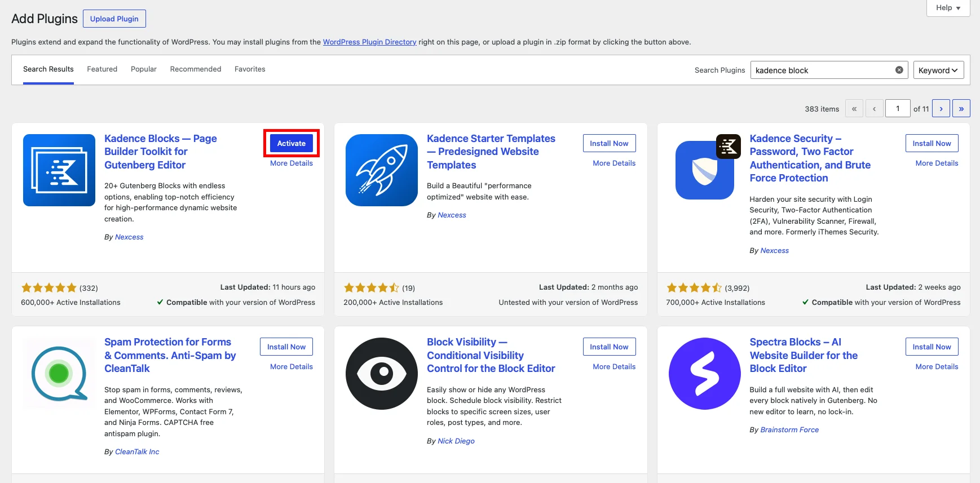View More Details for Kadence Blocks
This screenshot has height=483, width=980.
(x=292, y=163)
